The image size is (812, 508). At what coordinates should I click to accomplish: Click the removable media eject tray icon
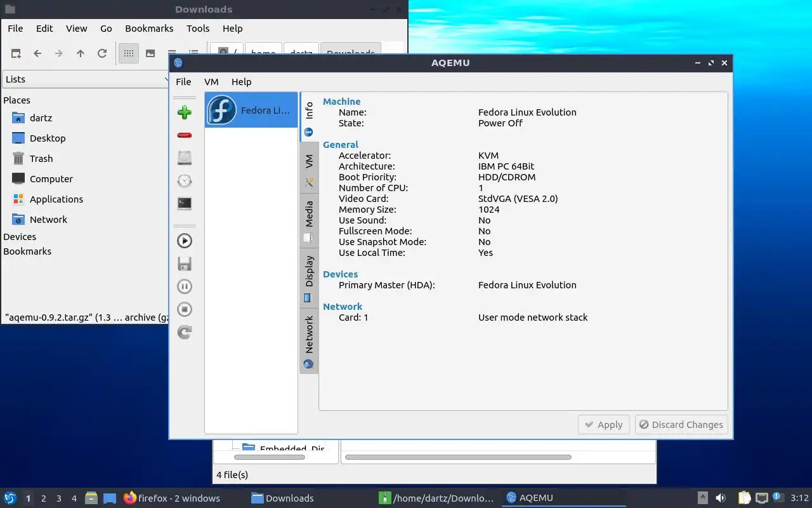[702, 498]
